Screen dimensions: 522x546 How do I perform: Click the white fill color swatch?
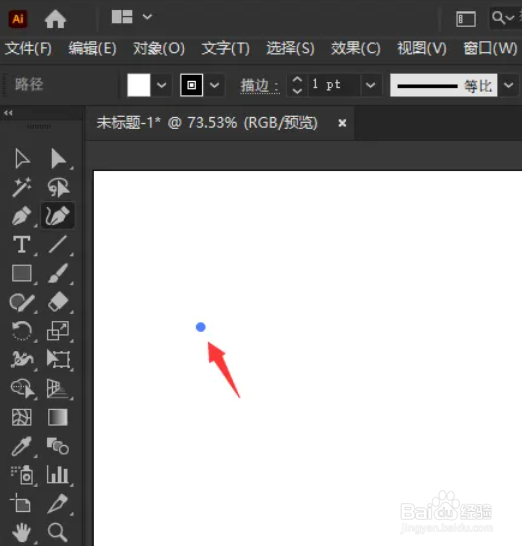click(139, 85)
